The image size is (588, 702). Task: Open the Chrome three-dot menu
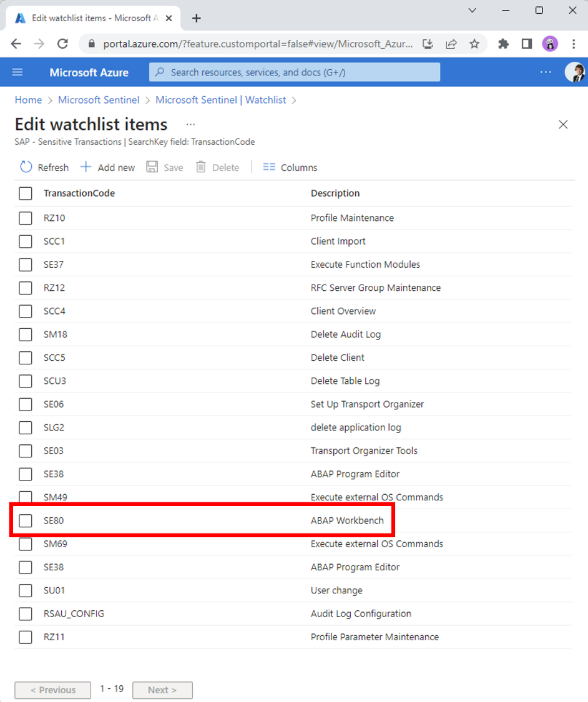574,44
